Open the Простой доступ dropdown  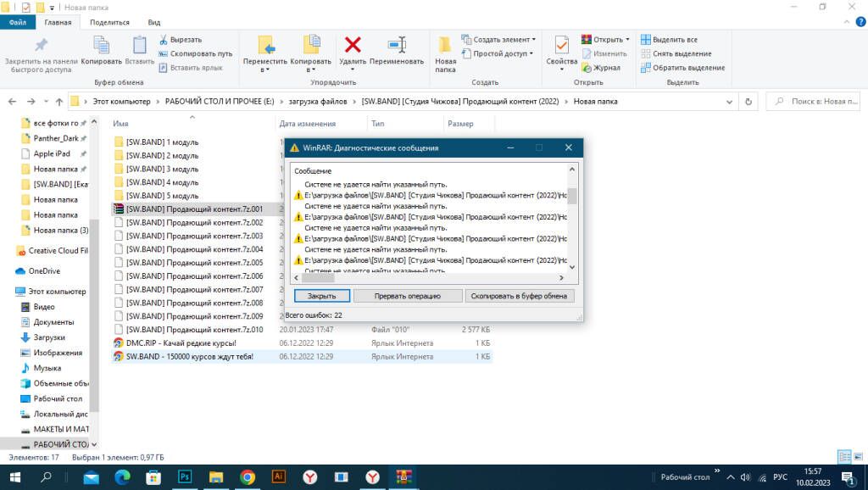click(x=531, y=53)
